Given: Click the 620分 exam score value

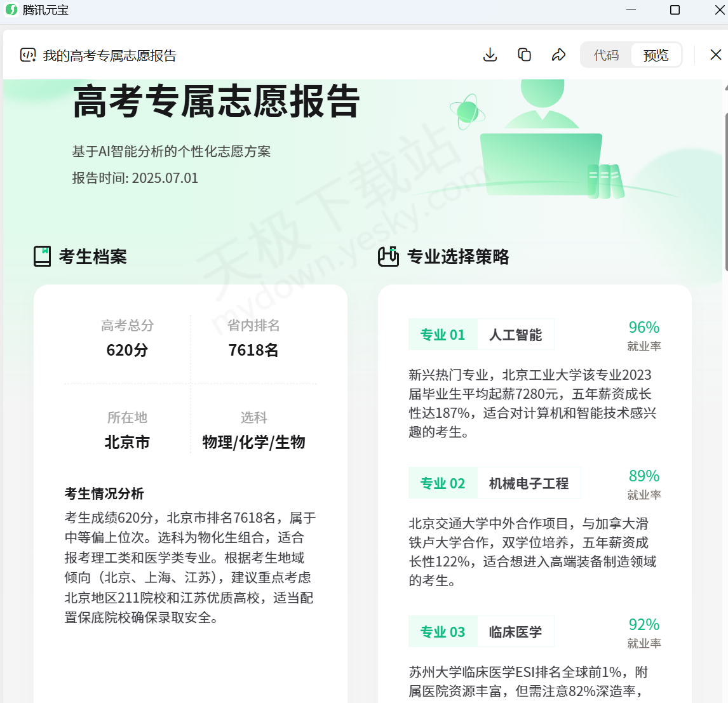Looking at the screenshot, I should [x=127, y=350].
